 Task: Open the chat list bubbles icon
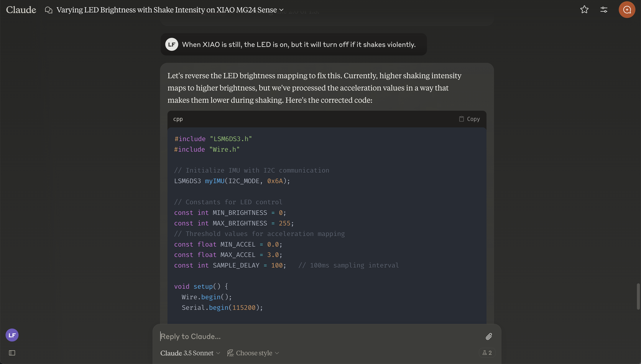pyautogui.click(x=48, y=10)
